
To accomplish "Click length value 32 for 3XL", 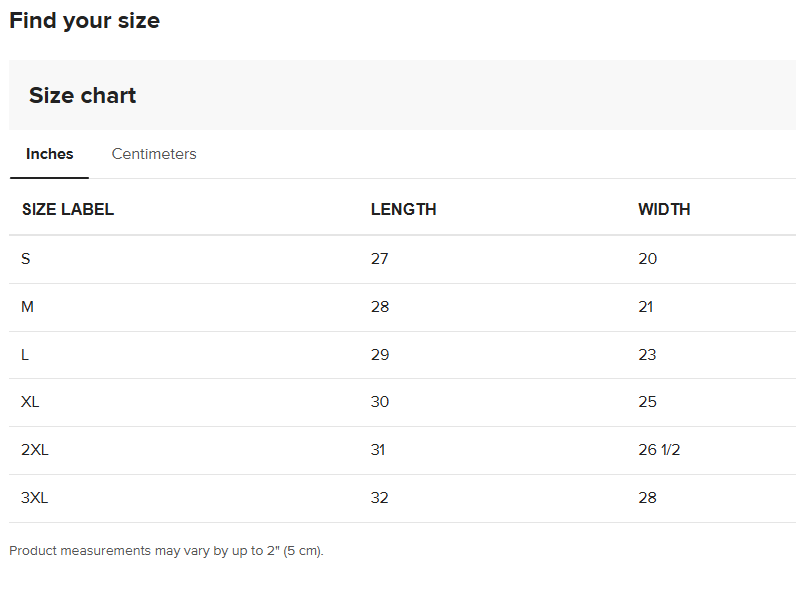I will tap(380, 498).
